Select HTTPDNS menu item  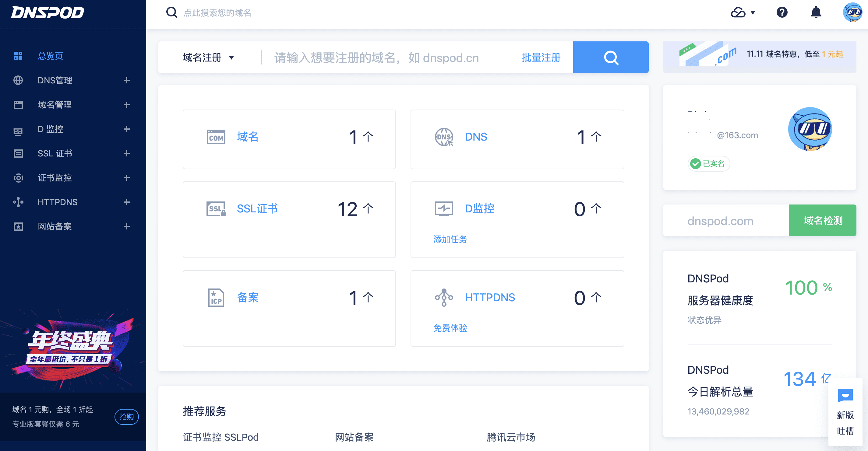(58, 202)
